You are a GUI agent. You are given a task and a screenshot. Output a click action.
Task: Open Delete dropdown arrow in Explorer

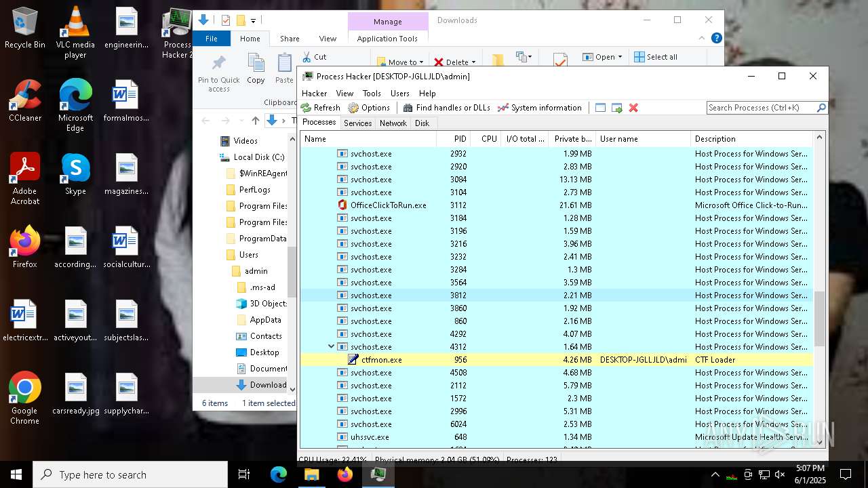tap(473, 62)
